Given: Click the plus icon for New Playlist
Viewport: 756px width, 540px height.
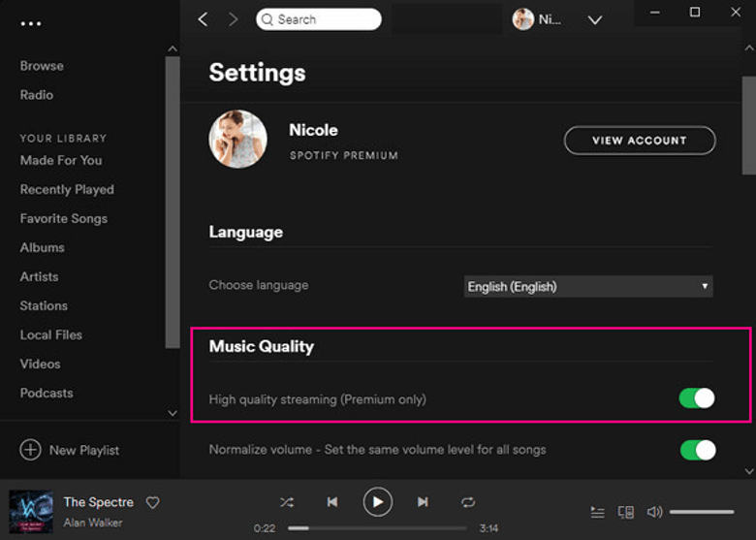Looking at the screenshot, I should pos(30,450).
